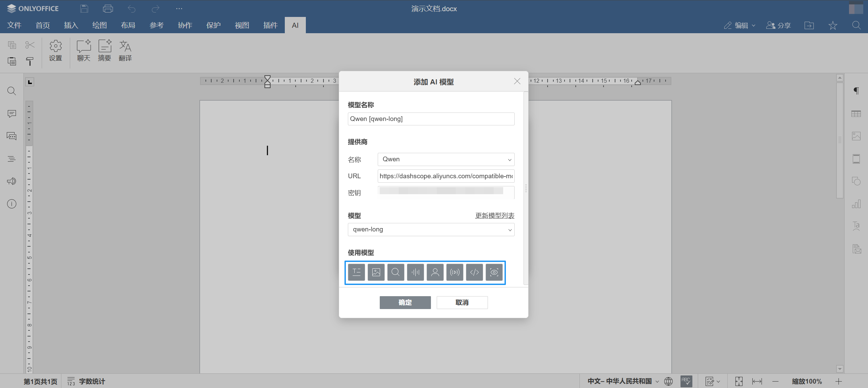Open the Insert (插入) tab
This screenshot has height=388, width=868.
pyautogui.click(x=71, y=25)
